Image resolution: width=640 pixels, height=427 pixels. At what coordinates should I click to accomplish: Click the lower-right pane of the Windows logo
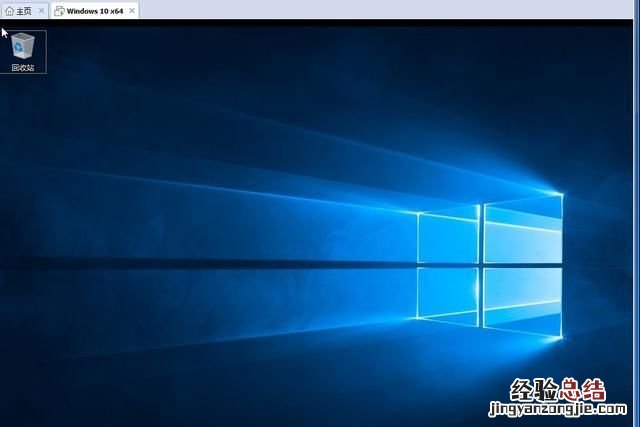pos(522,301)
